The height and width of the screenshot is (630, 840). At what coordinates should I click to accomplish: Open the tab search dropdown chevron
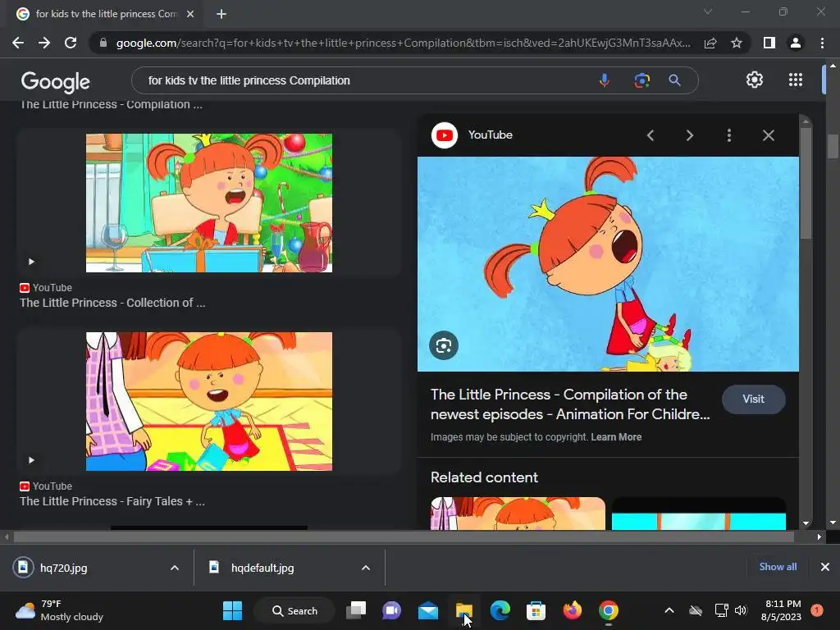(708, 11)
